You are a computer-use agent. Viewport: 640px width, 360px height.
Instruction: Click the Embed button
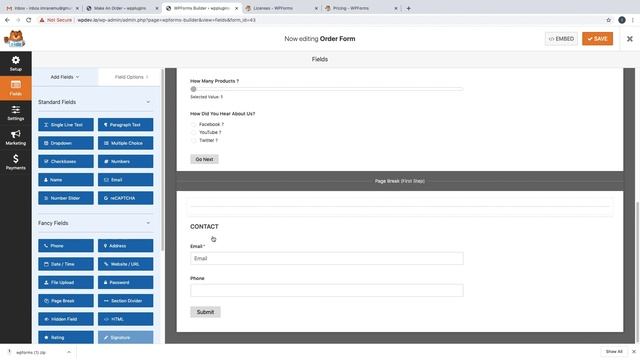[561, 39]
